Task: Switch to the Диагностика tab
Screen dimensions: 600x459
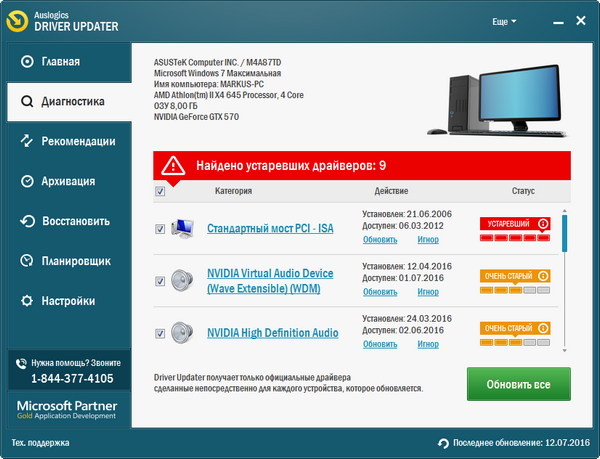Action: pyautogui.click(x=69, y=102)
